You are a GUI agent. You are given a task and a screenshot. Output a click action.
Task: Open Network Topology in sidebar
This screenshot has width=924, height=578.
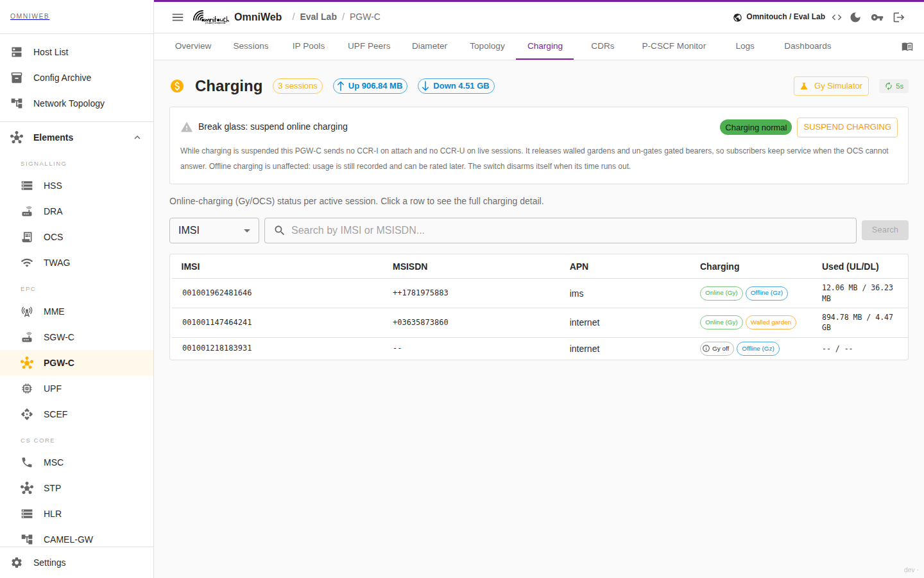point(76,103)
